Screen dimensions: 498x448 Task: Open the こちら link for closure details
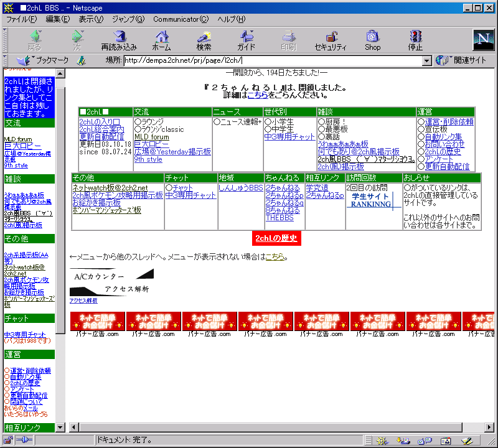[x=258, y=95]
